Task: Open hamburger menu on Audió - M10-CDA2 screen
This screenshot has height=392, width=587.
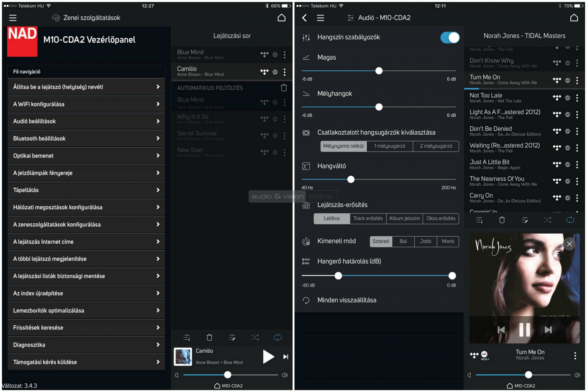Action: (x=321, y=18)
